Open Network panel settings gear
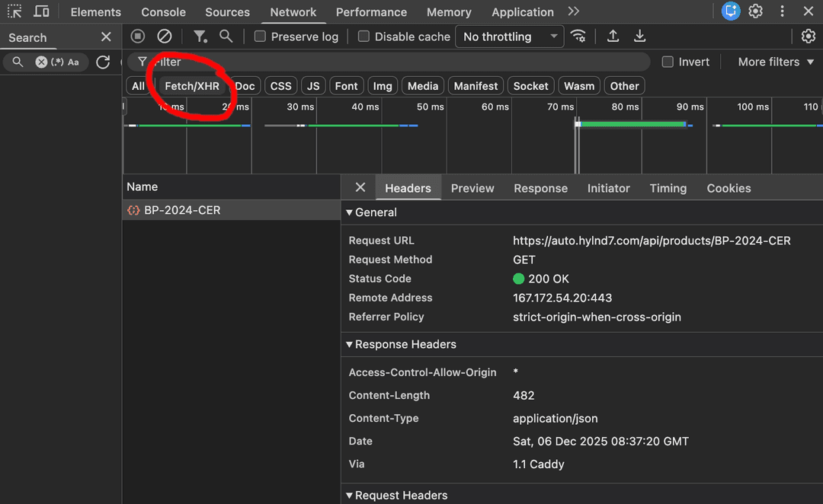The height and width of the screenshot is (504, 823). (809, 37)
